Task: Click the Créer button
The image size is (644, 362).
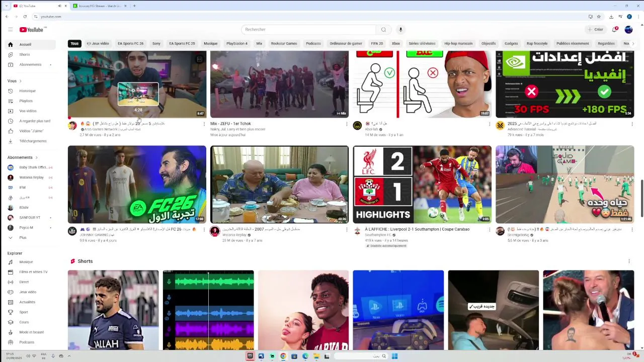Action: (595, 30)
